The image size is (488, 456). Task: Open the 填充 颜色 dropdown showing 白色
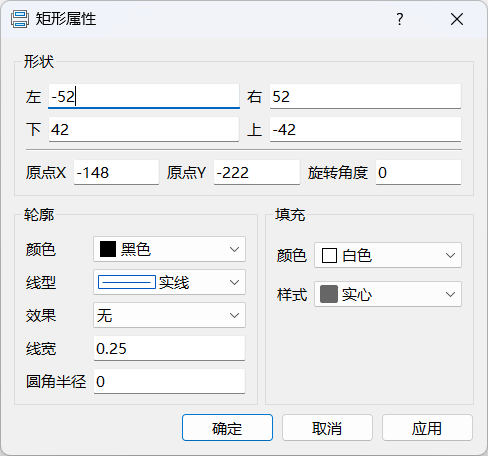[x=388, y=255]
